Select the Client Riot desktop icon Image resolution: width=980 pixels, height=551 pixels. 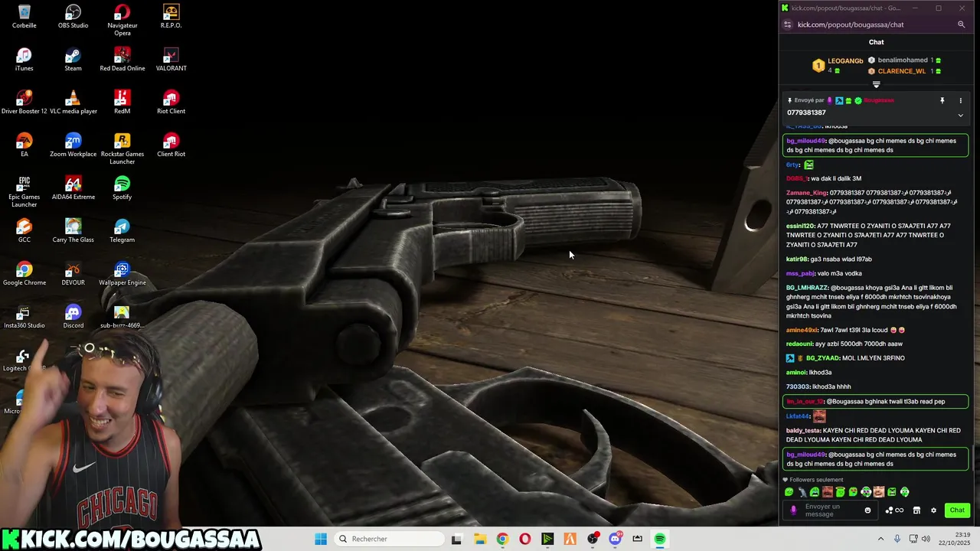tap(171, 145)
